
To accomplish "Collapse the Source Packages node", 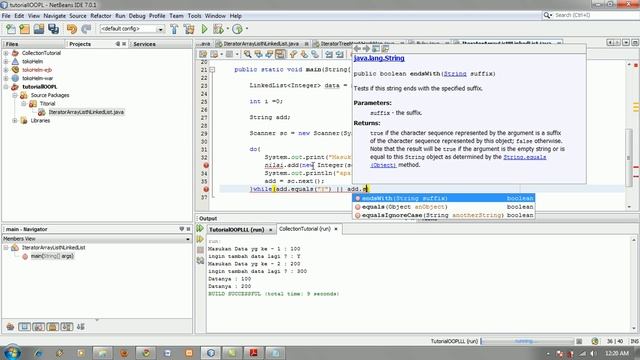I will pyautogui.click(x=15, y=95).
